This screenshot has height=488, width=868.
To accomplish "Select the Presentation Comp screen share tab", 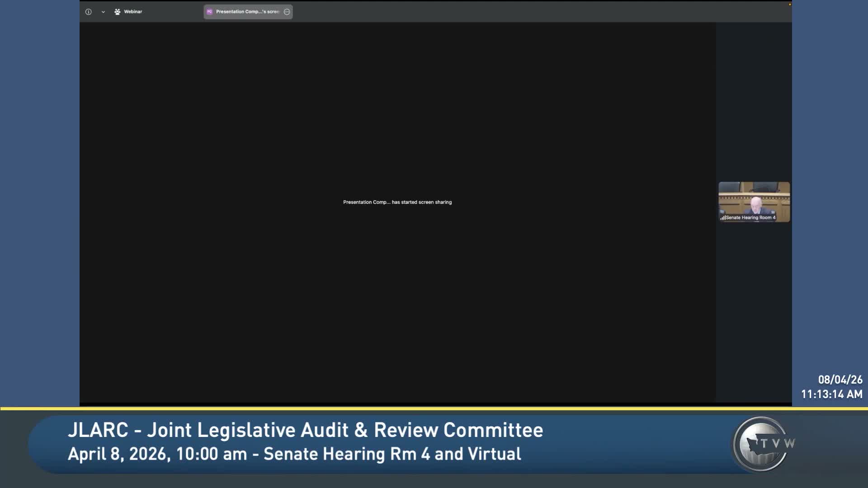I will pyautogui.click(x=247, y=12).
